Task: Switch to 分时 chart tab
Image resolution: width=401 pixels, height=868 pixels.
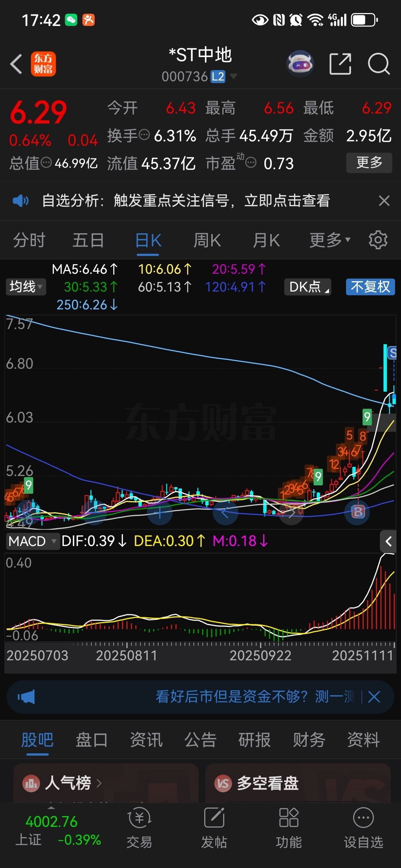Action: [29, 240]
